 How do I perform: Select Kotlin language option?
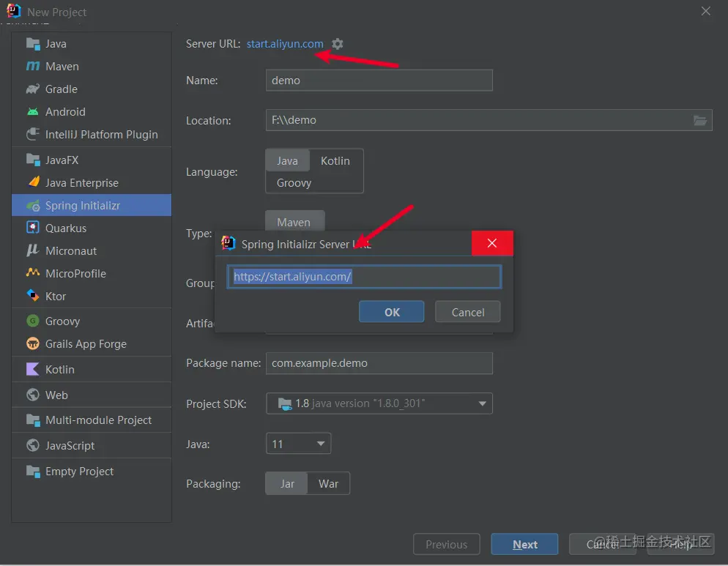point(335,160)
